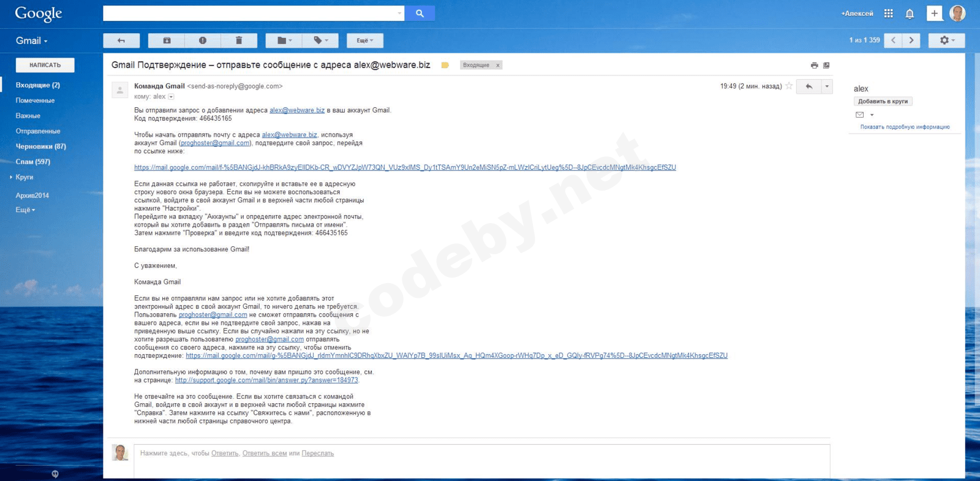The width and height of the screenshot is (980, 481).
Task: Open the Спам (597) folder
Action: click(x=33, y=162)
